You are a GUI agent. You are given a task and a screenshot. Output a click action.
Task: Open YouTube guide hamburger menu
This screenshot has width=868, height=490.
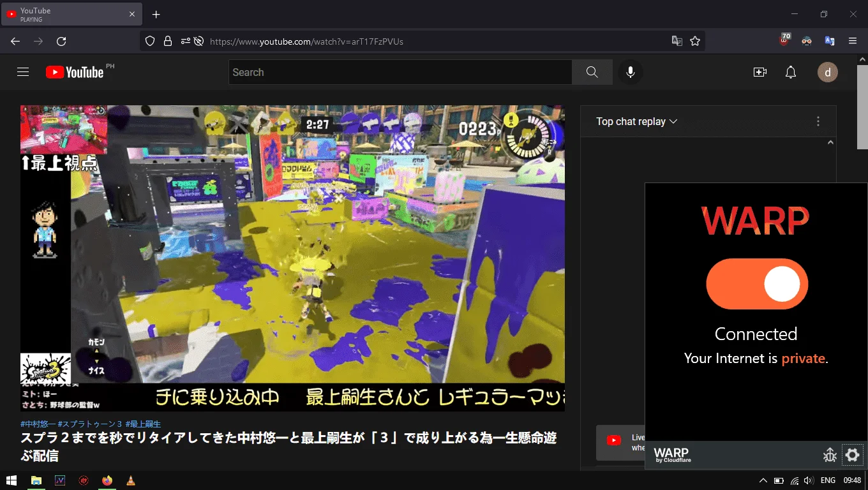23,72
